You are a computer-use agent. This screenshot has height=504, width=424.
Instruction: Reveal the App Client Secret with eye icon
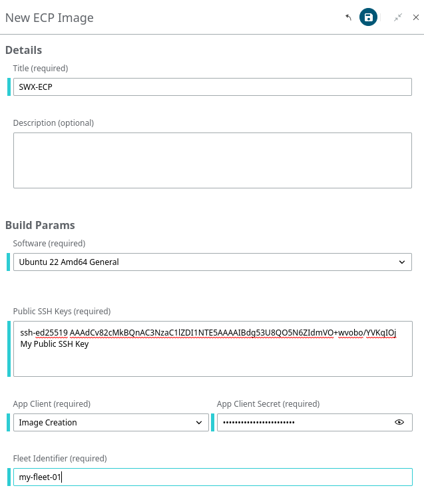(399, 422)
